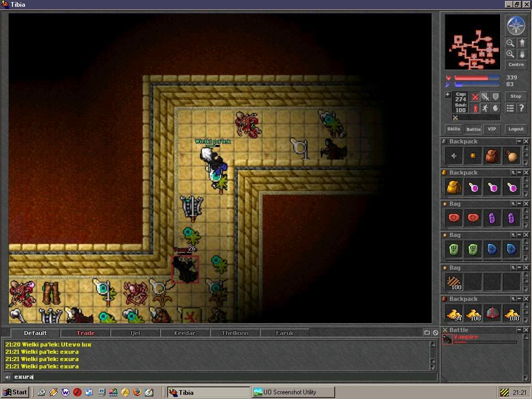Switch to UO Screenshot Utility in taskbar
The height and width of the screenshot is (399, 532).
(294, 392)
